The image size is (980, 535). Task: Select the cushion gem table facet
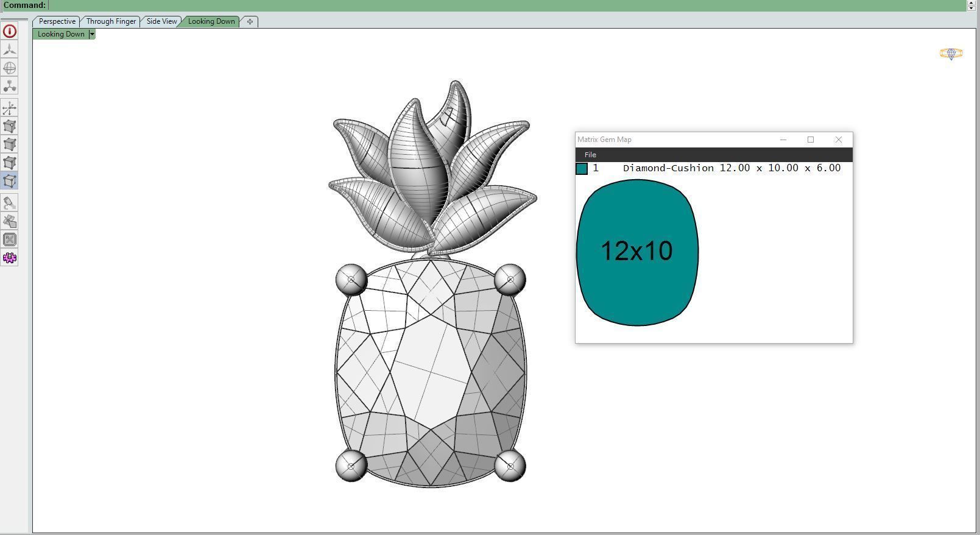(x=431, y=372)
